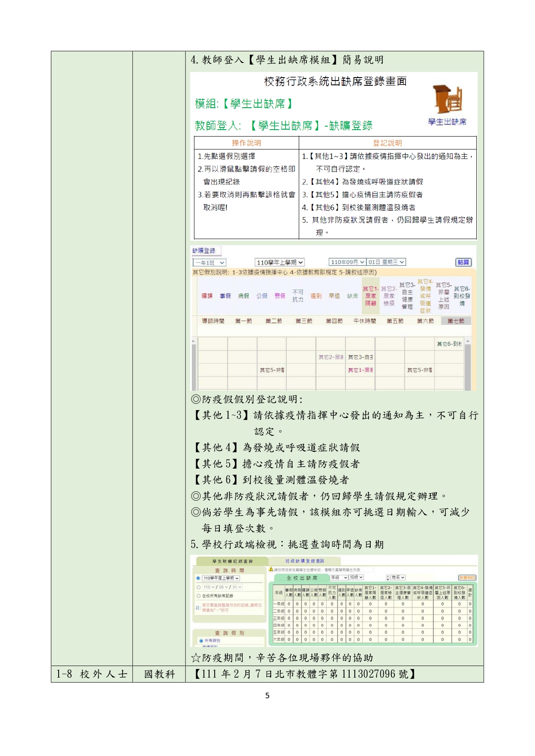Screen dimensions: 535x756
Task: Click the 學生出缺席 desk module icon
Action: [447, 100]
